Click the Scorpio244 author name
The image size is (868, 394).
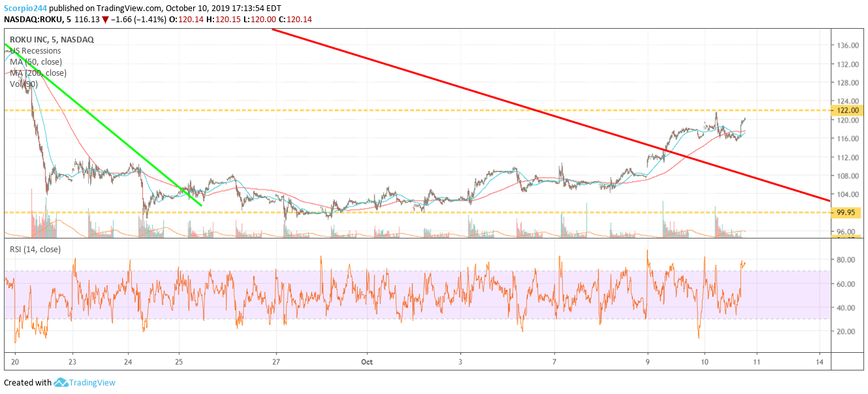[27, 8]
